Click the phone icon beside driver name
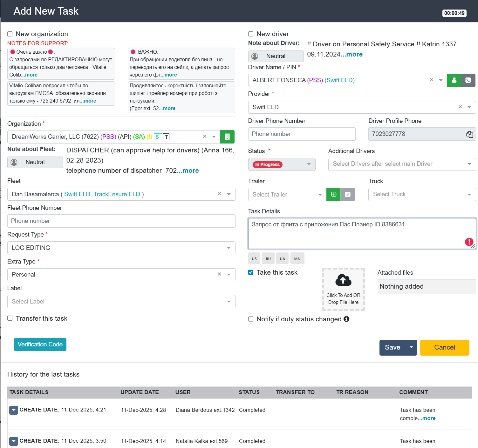The height and width of the screenshot is (448, 478). point(468,80)
